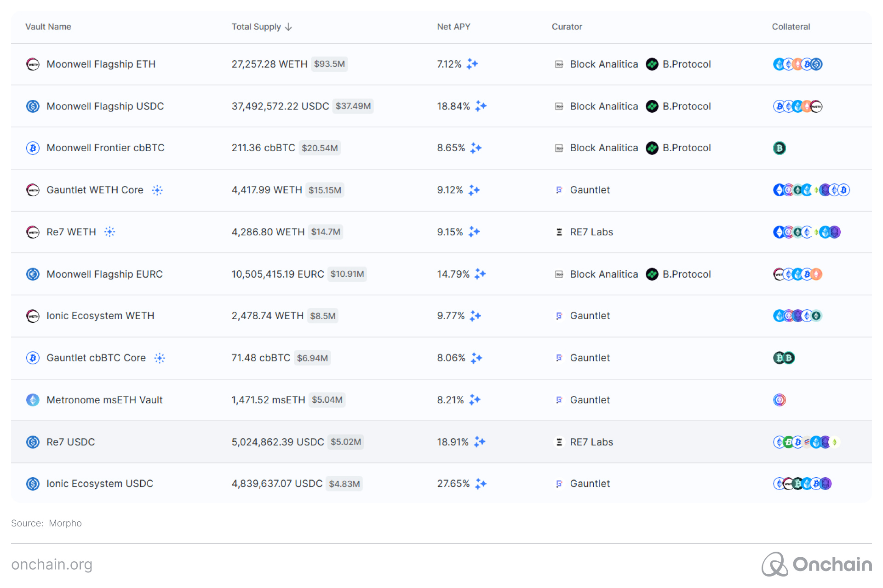The width and height of the screenshot is (883, 588).
Task: Click the USDC icon beside Re7 USDC
Action: point(33,442)
